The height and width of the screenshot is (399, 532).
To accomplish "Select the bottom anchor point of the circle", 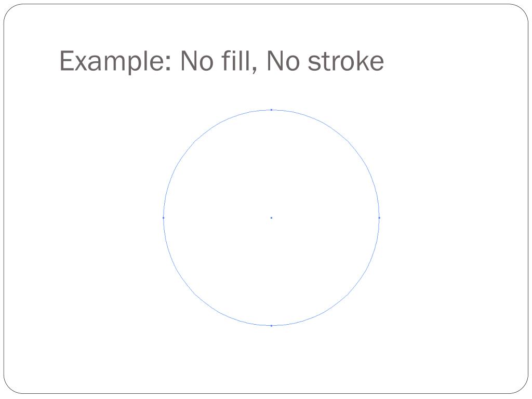I will tap(271, 326).
